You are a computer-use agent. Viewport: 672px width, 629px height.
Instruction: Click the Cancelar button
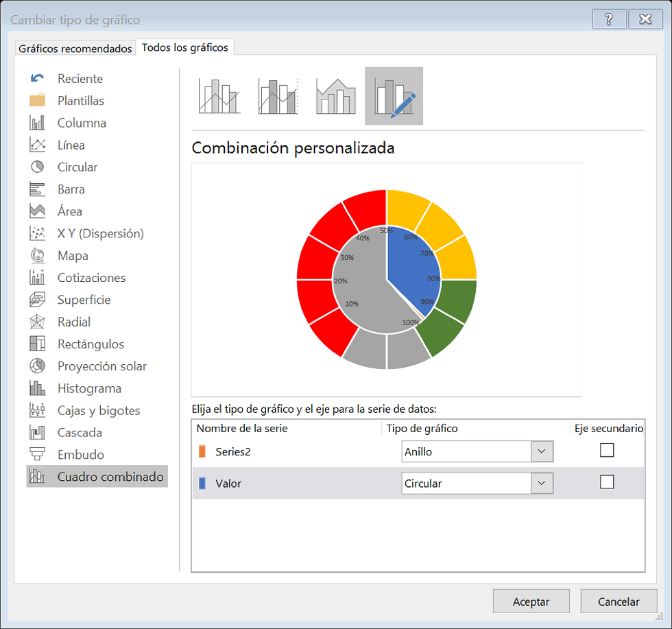click(x=619, y=602)
